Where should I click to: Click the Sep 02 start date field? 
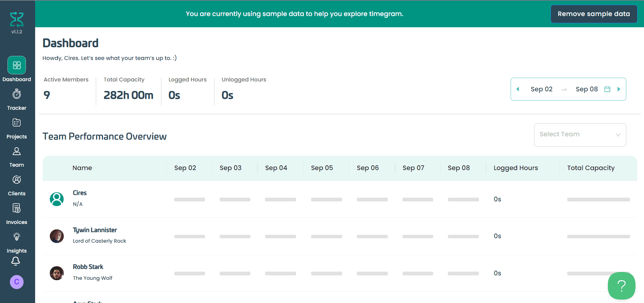542,89
